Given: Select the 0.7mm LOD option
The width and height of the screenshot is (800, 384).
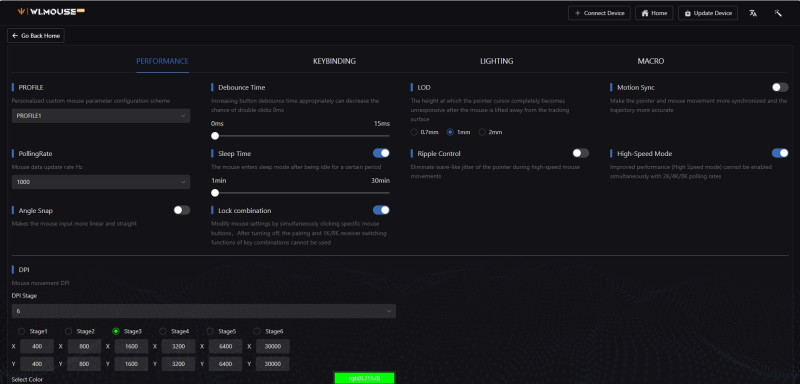Looking at the screenshot, I should [414, 132].
